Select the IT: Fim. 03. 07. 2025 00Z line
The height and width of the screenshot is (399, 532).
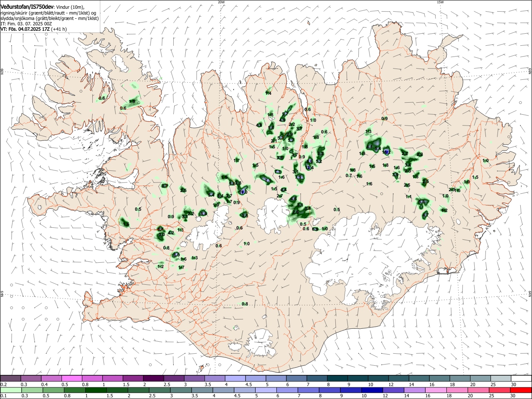pyautogui.click(x=26, y=24)
